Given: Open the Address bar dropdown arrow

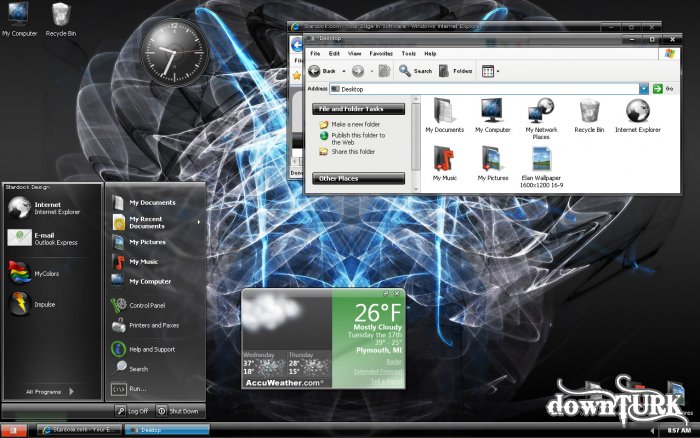Looking at the screenshot, I should click(643, 89).
